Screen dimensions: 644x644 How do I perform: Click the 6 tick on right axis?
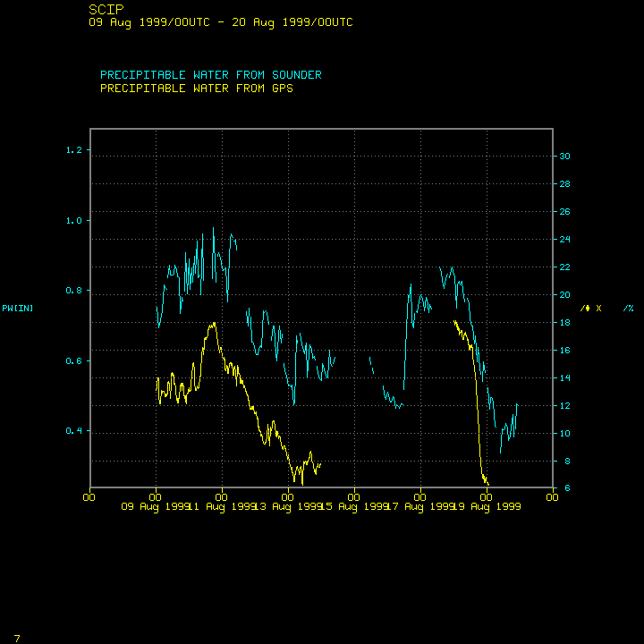[x=562, y=488]
